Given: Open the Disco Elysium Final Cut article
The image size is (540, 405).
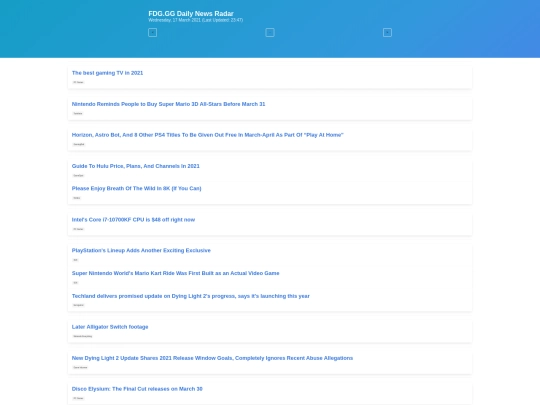Looking at the screenshot, I should tap(137, 389).
